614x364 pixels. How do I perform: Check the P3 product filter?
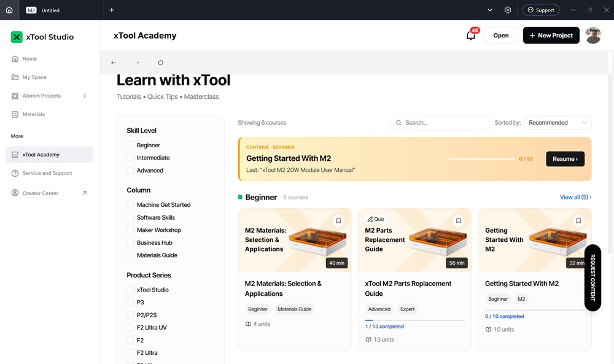point(130,302)
